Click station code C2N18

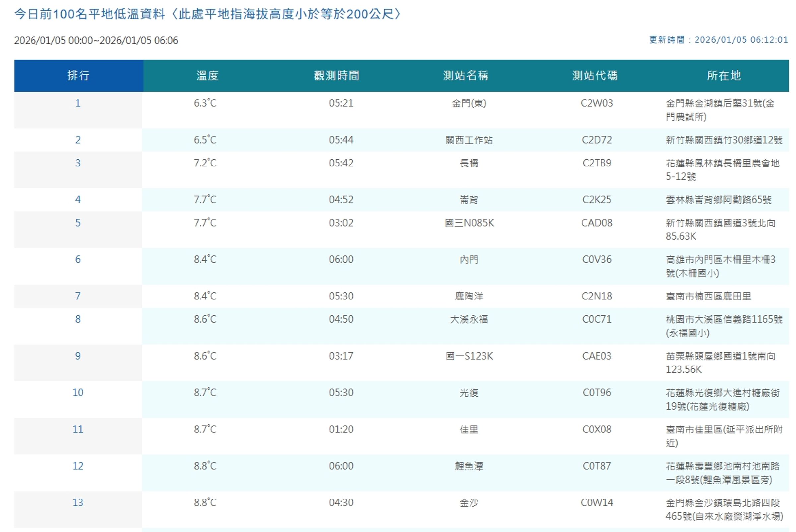[x=597, y=296]
